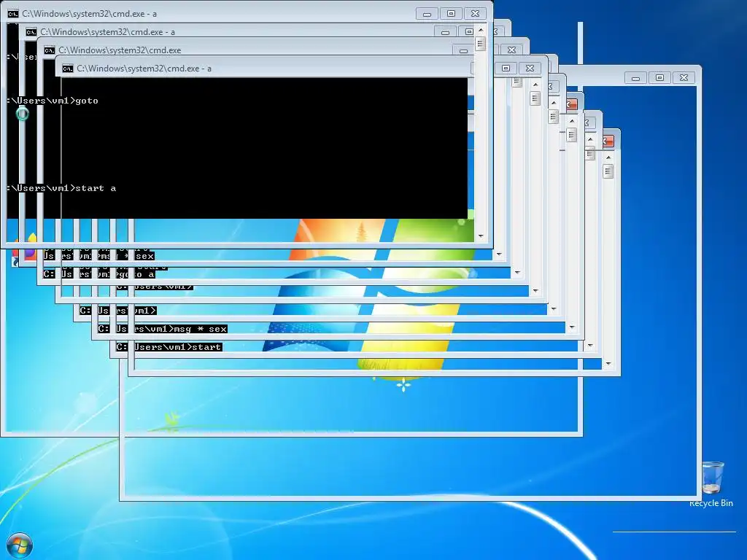The height and width of the screenshot is (560, 747).
Task: Click the 'Users\vm1>goto' console line
Action: (53, 101)
